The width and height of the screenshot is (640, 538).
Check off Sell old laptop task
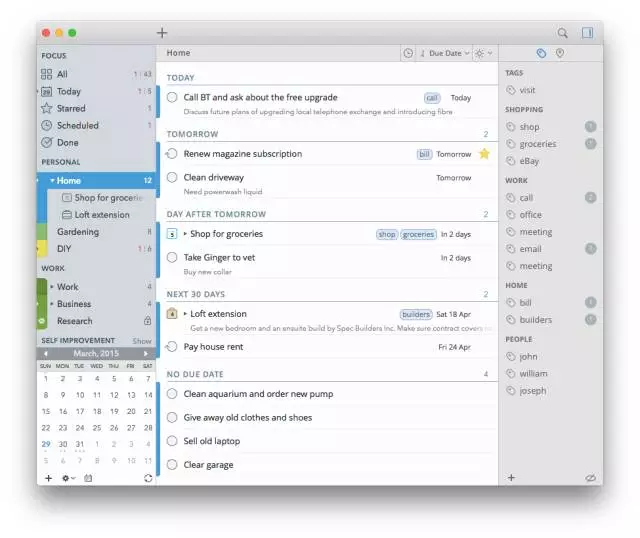click(x=172, y=441)
